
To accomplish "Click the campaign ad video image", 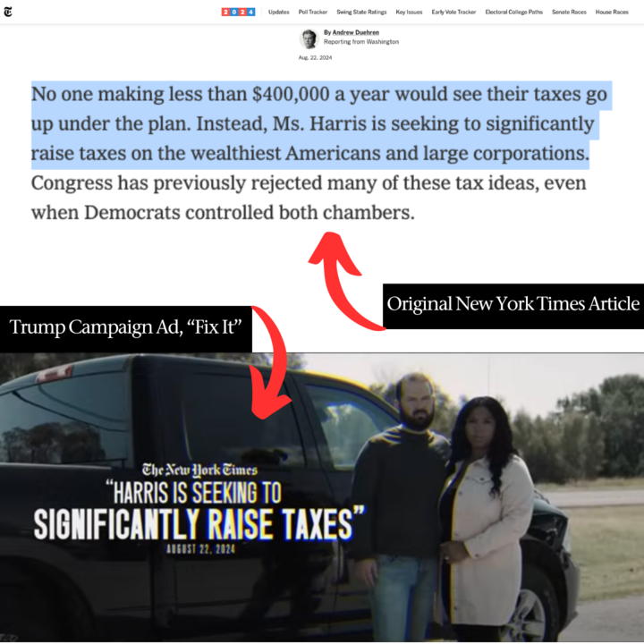I will (x=322, y=498).
